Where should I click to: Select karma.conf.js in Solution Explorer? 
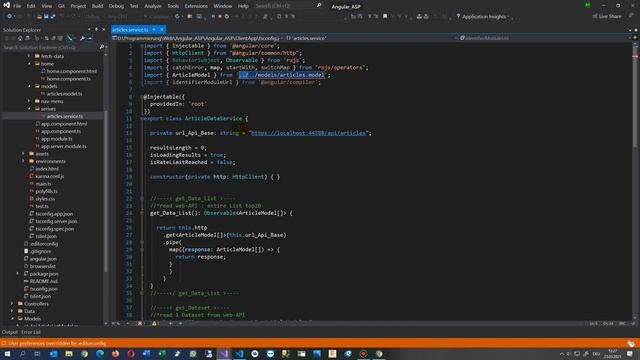point(49,176)
